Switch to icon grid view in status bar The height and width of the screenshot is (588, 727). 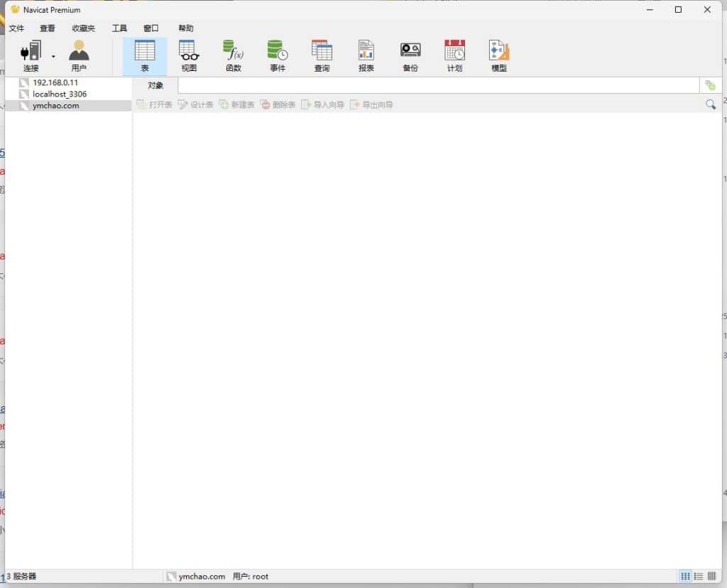click(x=686, y=576)
